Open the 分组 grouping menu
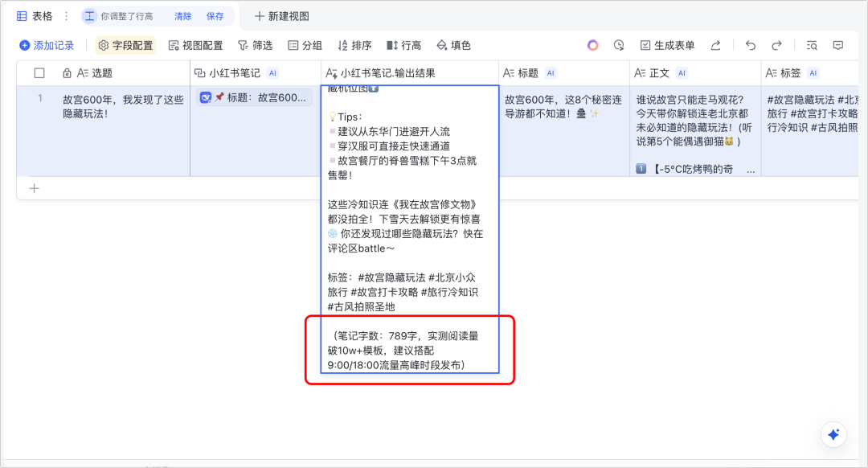 point(305,45)
